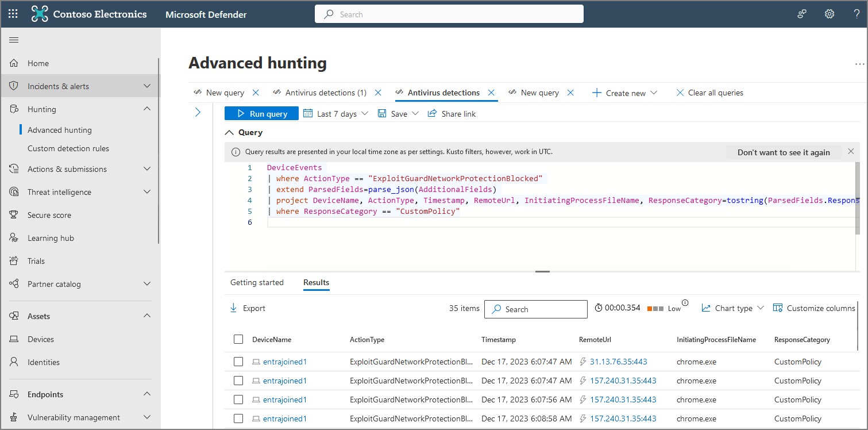The height and width of the screenshot is (430, 868).
Task: Click the Export download icon
Action: [233, 308]
